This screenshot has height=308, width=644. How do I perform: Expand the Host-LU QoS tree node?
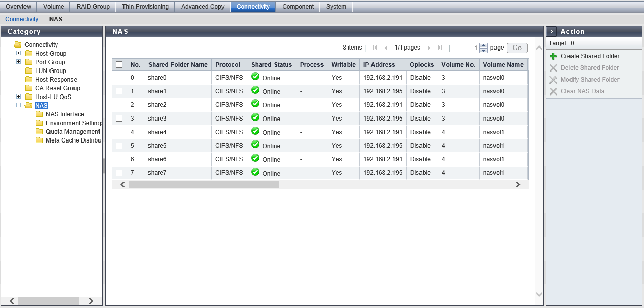pyautogui.click(x=19, y=97)
